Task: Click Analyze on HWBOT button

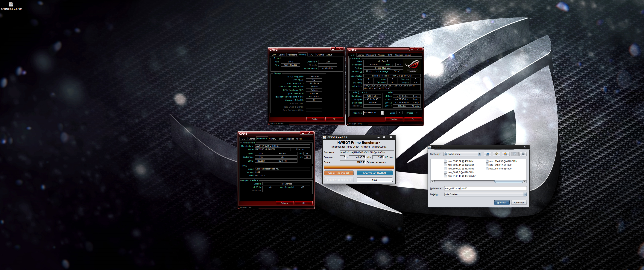Action: [374, 173]
